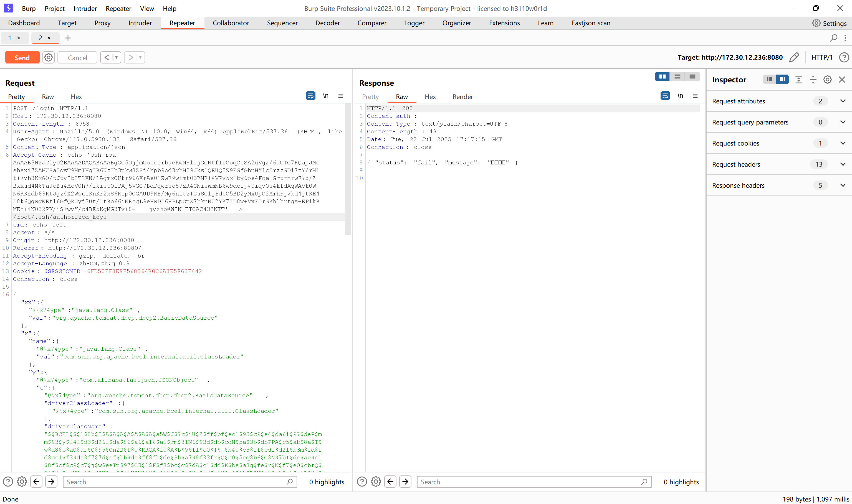
Task: Expand Request headers section
Action: [843, 164]
